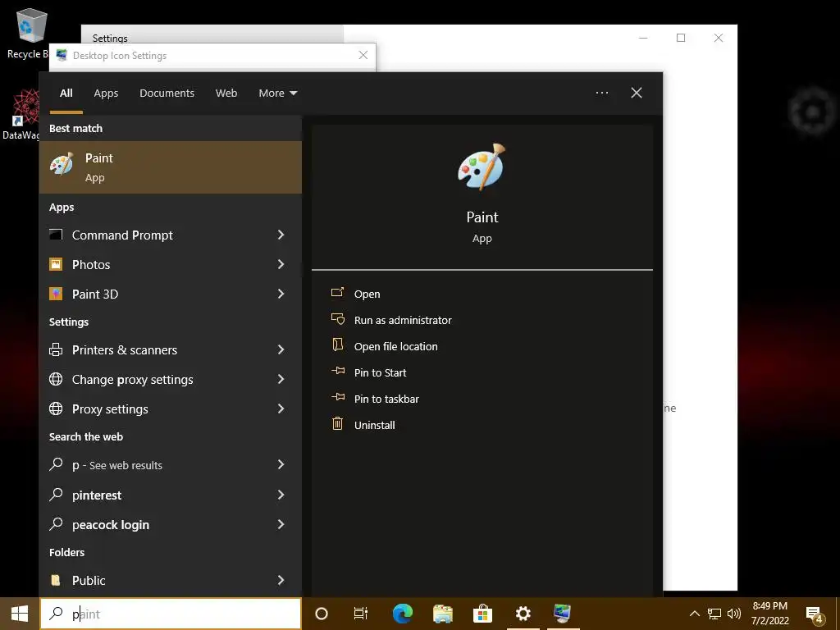This screenshot has width=840, height=630.
Task: Open the More filter dropdown
Action: click(277, 94)
